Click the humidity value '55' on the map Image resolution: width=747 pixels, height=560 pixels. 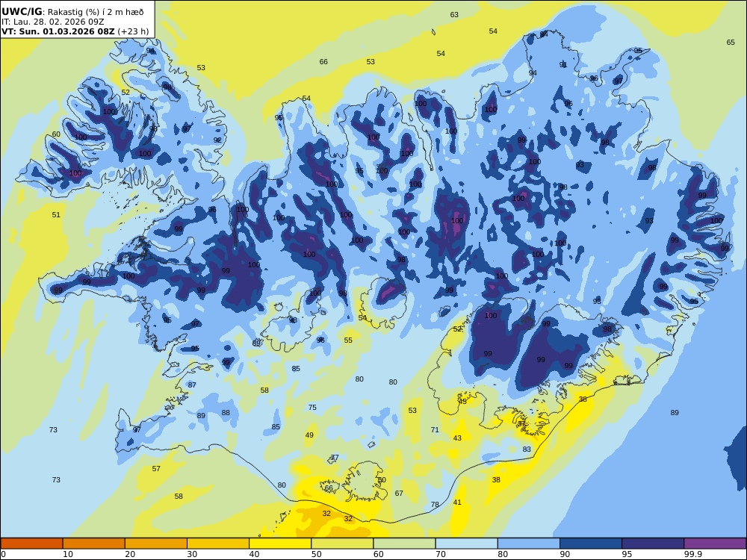point(348,340)
